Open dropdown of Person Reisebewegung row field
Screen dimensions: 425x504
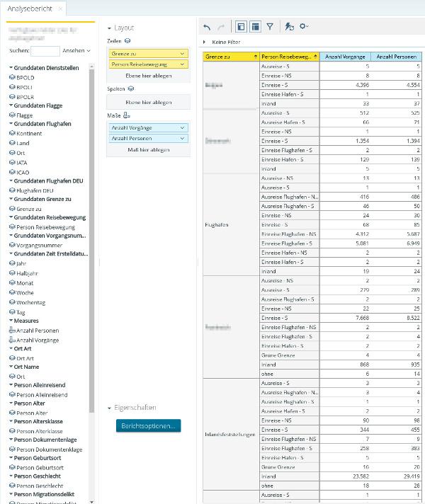click(182, 64)
